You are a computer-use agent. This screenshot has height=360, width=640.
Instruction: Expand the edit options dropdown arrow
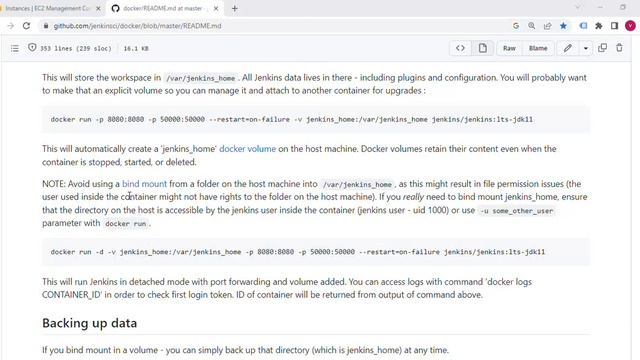coord(586,48)
